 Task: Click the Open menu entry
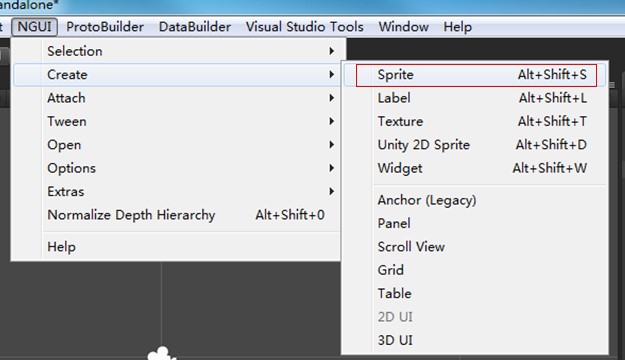click(176, 145)
